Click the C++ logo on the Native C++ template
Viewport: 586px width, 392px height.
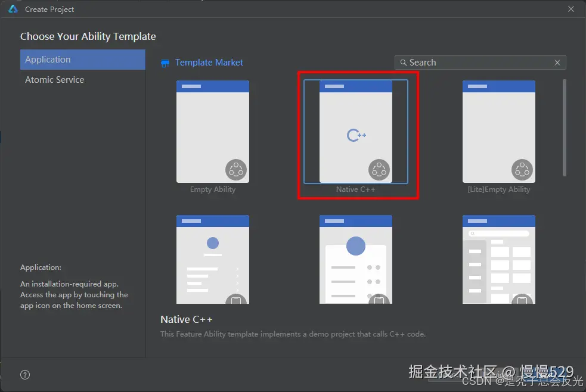[x=356, y=135]
